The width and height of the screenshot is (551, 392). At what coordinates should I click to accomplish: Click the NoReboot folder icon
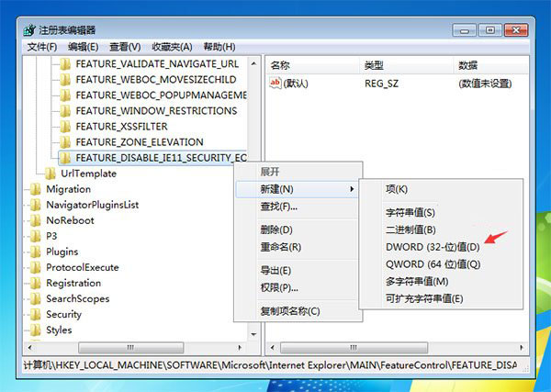pyautogui.click(x=36, y=220)
